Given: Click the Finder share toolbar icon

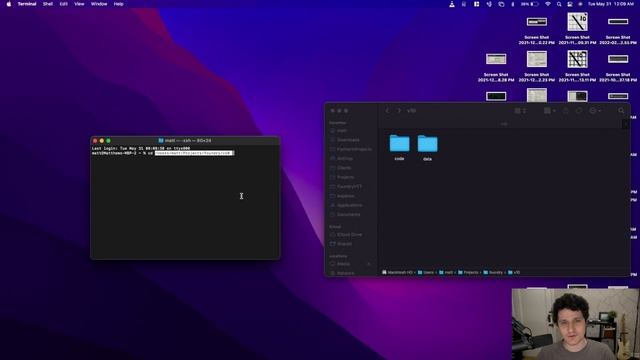Looking at the screenshot, I should point(566,111).
